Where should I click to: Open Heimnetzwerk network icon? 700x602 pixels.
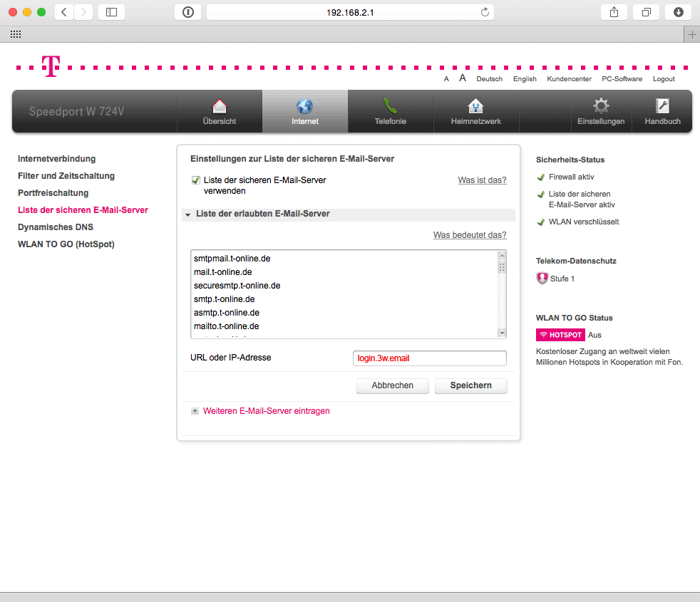tap(475, 107)
